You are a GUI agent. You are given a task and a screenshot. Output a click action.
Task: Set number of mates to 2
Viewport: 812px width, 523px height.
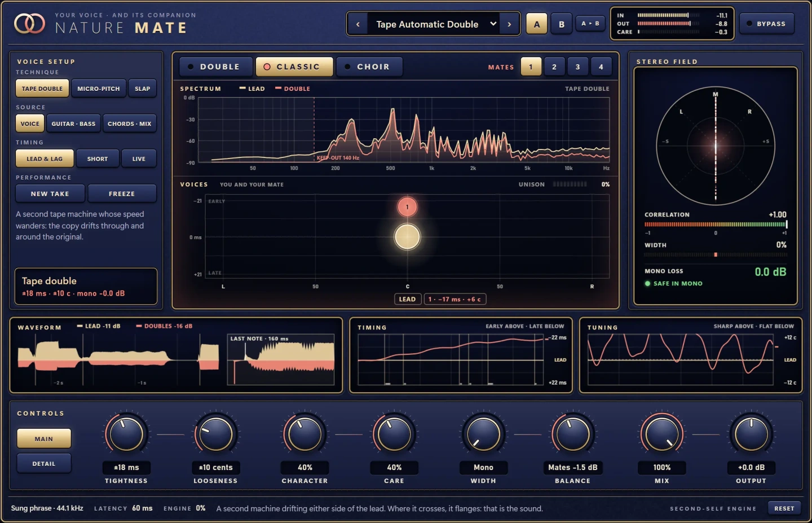pos(554,67)
